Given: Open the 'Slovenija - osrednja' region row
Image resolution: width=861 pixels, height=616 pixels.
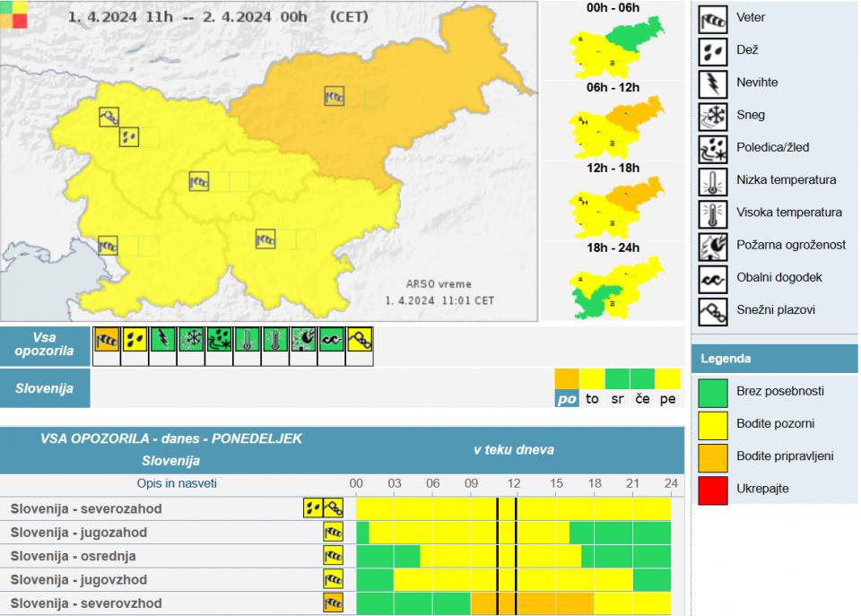Looking at the screenshot, I should point(74,556).
